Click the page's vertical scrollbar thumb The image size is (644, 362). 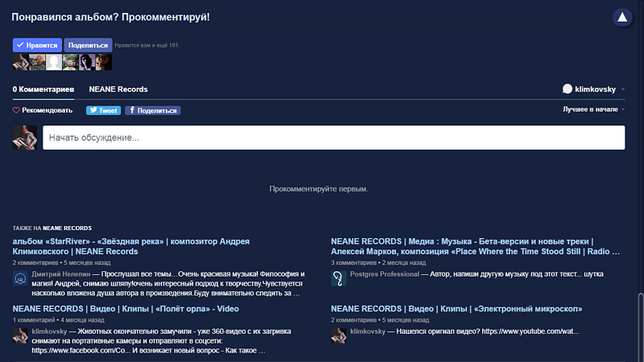[x=641, y=327]
